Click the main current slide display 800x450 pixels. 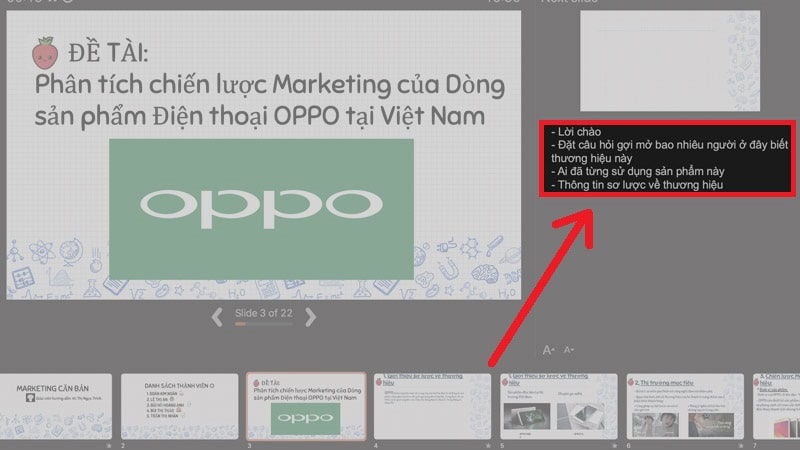tap(264, 155)
